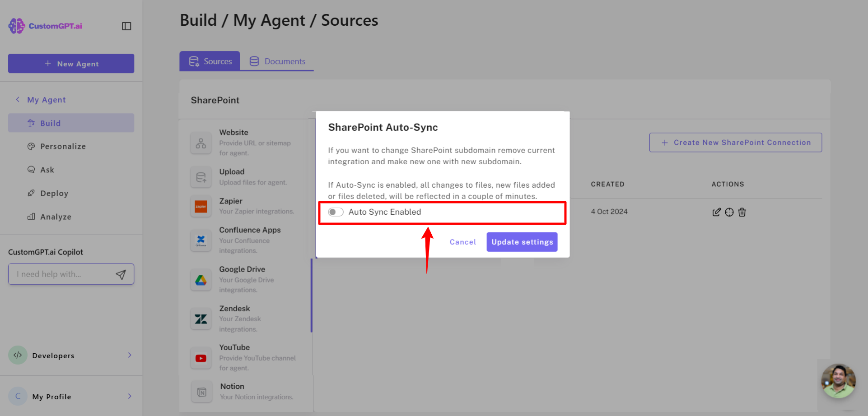Select the Confluence Apps source icon

pos(201,240)
